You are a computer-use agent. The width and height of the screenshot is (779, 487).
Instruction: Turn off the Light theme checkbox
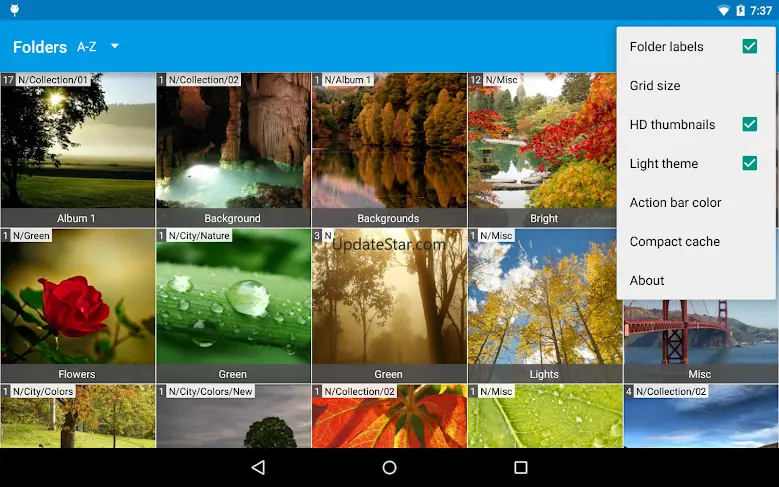750,163
